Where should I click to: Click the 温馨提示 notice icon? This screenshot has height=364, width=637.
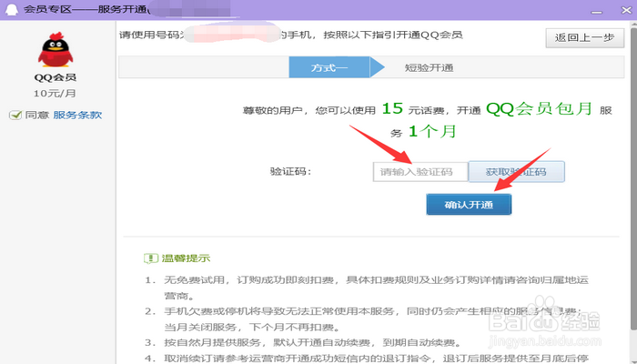151,258
